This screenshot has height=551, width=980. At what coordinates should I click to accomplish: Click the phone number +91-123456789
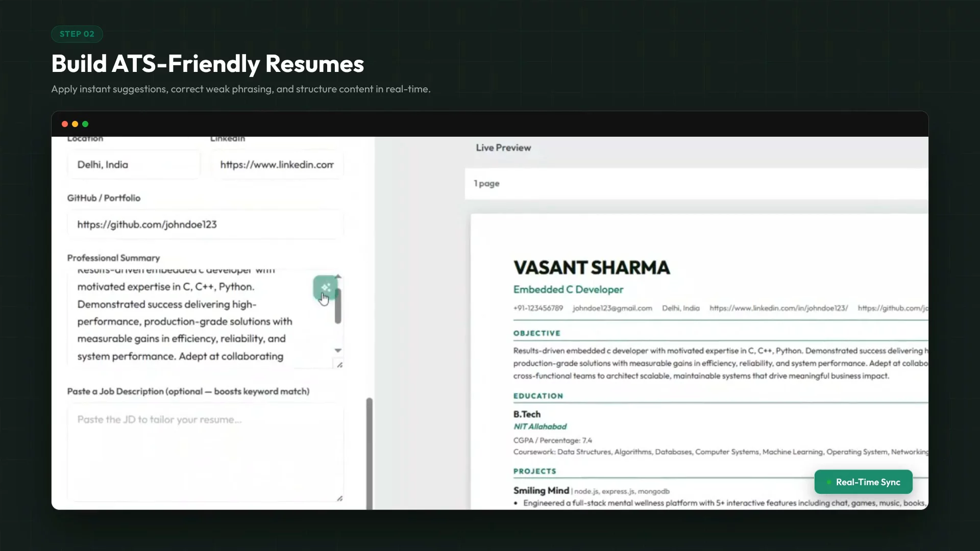click(538, 308)
